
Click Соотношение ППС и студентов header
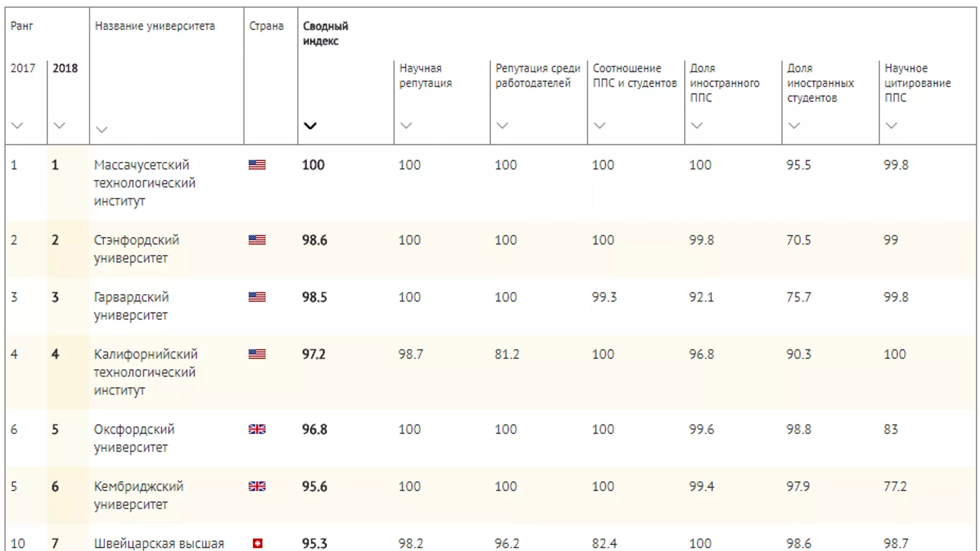pos(634,76)
